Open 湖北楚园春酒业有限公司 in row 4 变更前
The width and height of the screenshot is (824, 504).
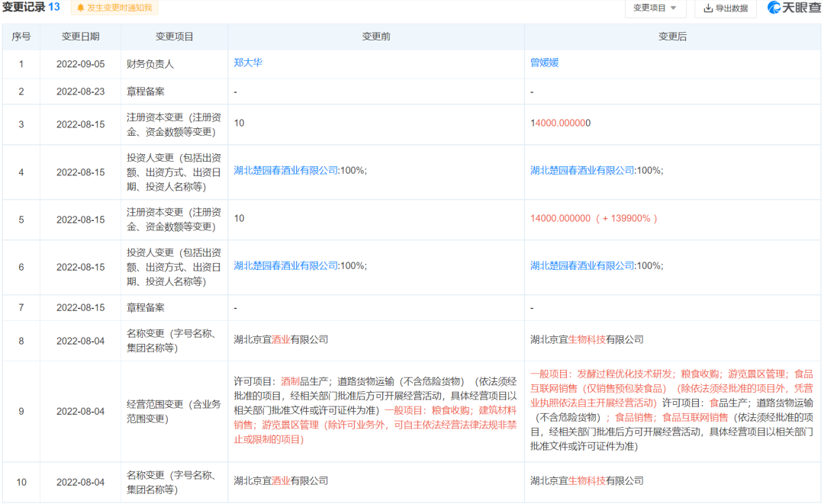pyautogui.click(x=286, y=171)
